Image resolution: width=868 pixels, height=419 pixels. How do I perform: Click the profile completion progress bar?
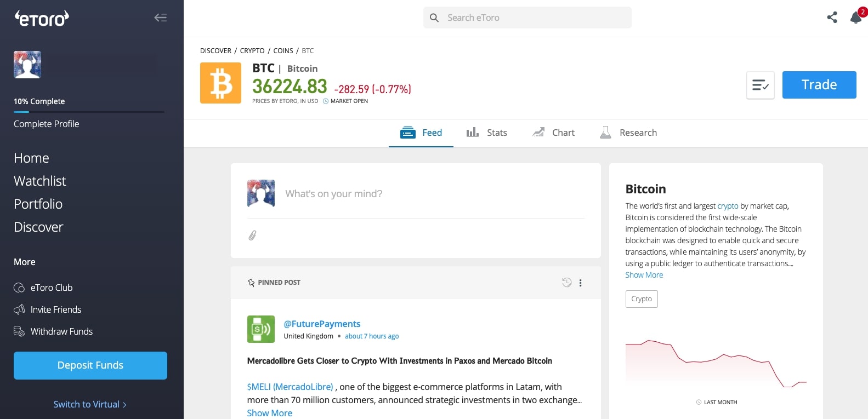pyautogui.click(x=89, y=112)
